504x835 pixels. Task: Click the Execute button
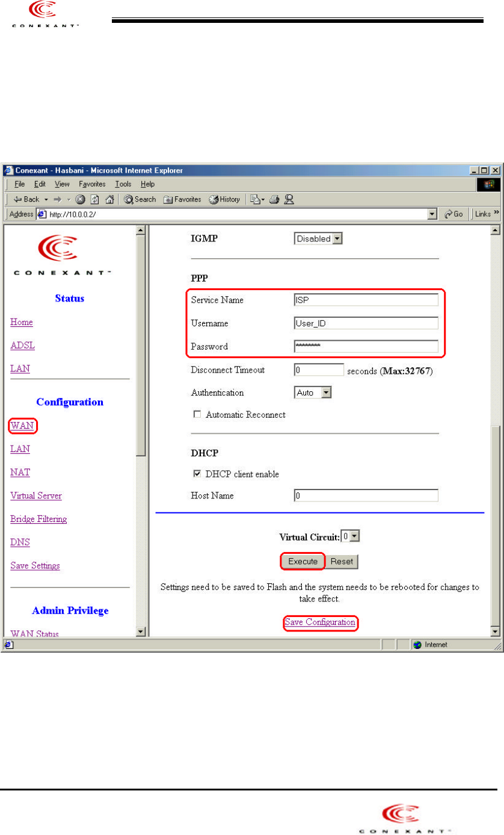pyautogui.click(x=303, y=561)
